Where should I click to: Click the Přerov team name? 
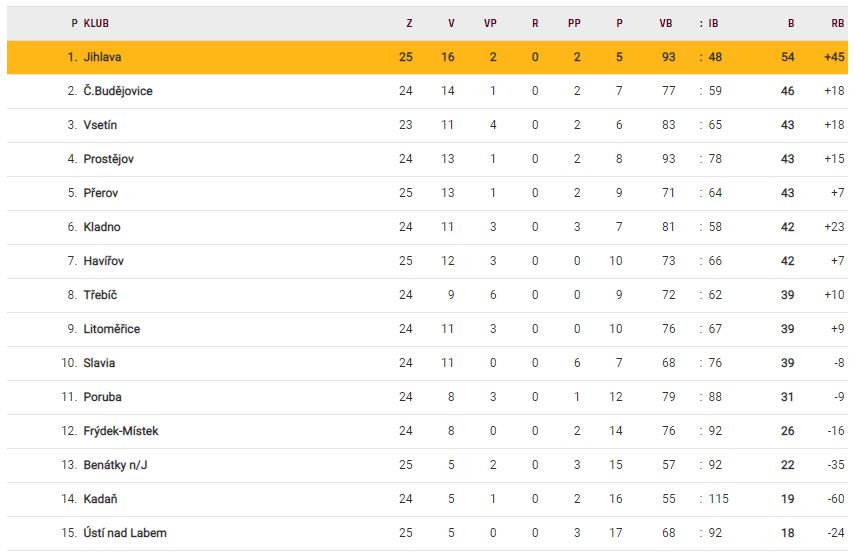tap(101, 193)
